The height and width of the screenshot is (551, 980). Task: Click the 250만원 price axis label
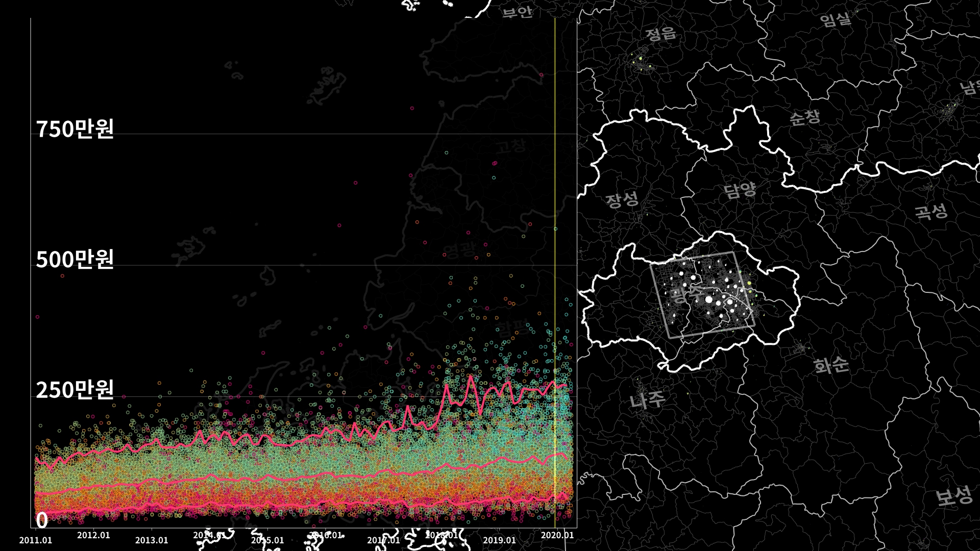tap(75, 390)
